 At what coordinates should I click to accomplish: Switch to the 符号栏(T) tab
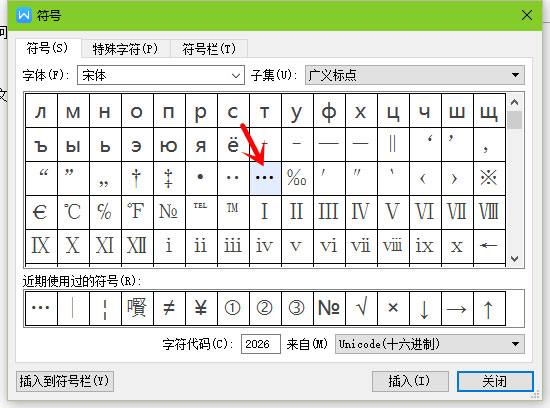click(x=209, y=49)
